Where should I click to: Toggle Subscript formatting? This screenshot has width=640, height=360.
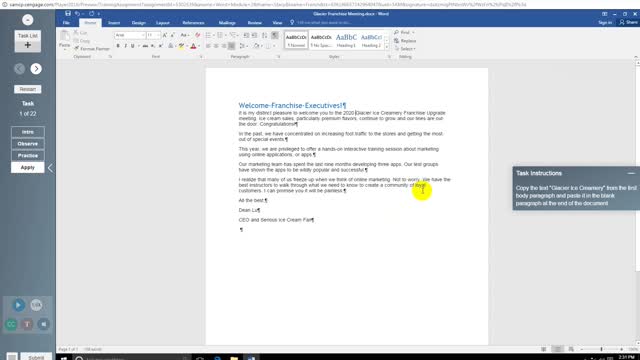pyautogui.click(x=153, y=46)
